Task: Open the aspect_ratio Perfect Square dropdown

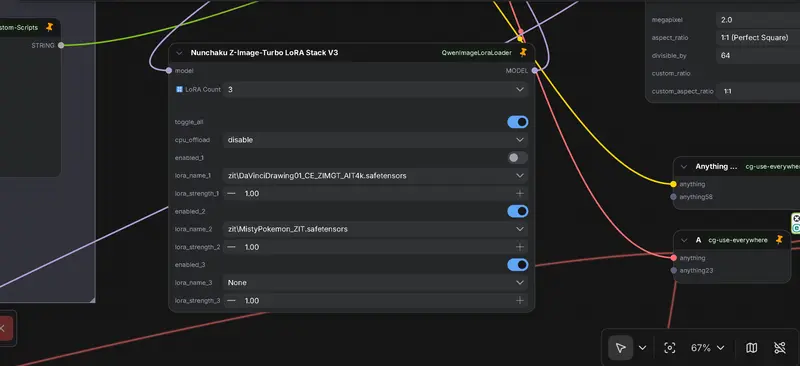Action: coord(758,38)
